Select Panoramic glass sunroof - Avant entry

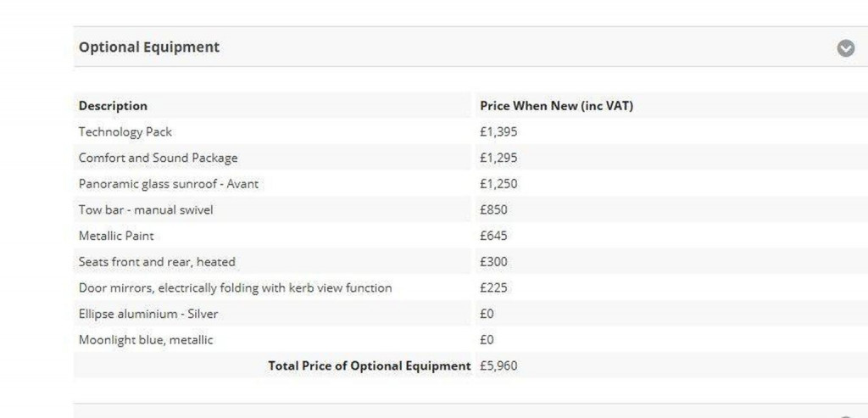pos(169,184)
